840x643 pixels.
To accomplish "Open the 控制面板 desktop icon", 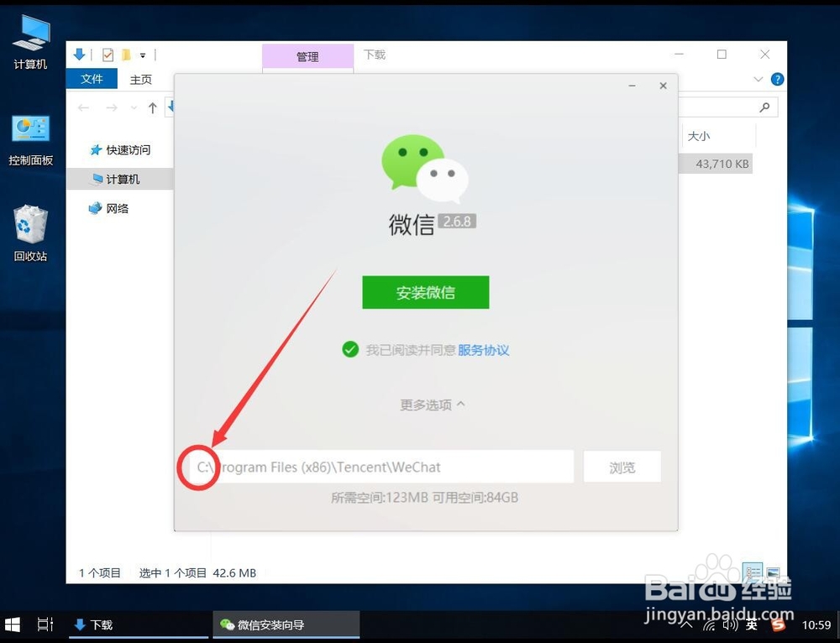I will coord(30,140).
